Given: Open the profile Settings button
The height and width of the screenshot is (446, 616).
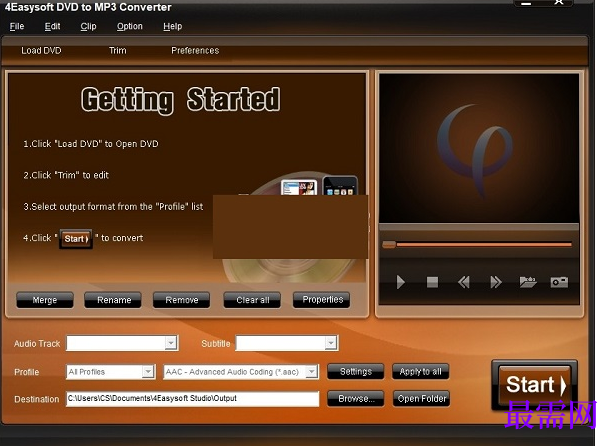Looking at the screenshot, I should pos(356,371).
